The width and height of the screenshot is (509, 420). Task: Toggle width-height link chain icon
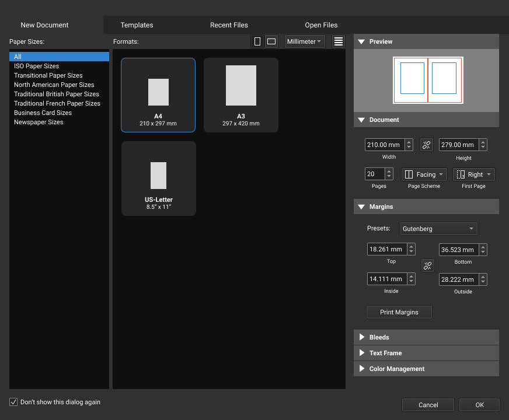pyautogui.click(x=427, y=145)
